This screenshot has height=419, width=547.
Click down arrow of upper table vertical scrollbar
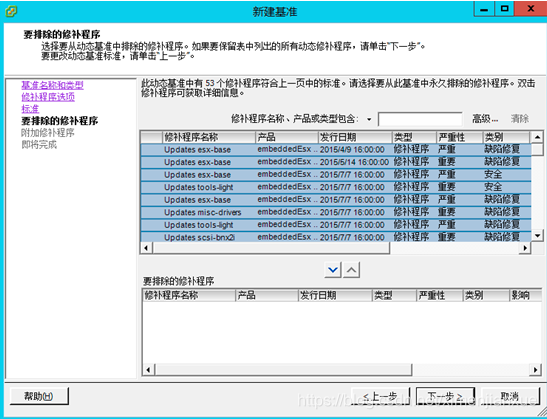pyautogui.click(x=537, y=235)
